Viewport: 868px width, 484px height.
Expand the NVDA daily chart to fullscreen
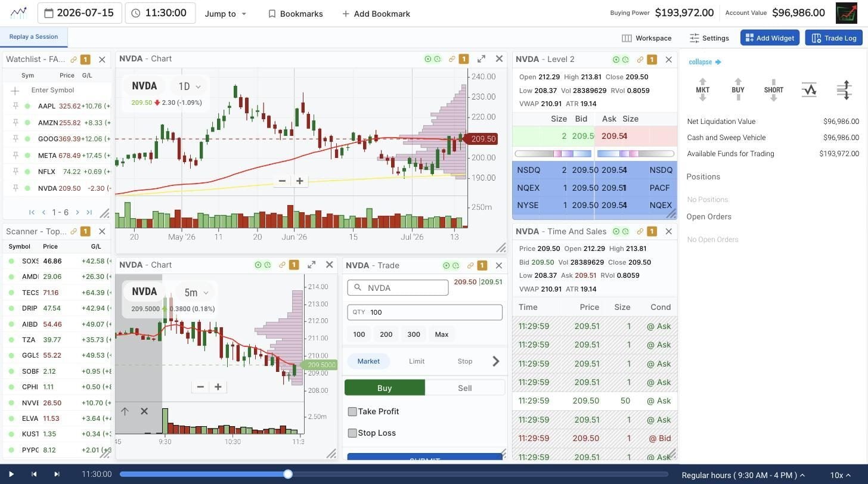481,59
